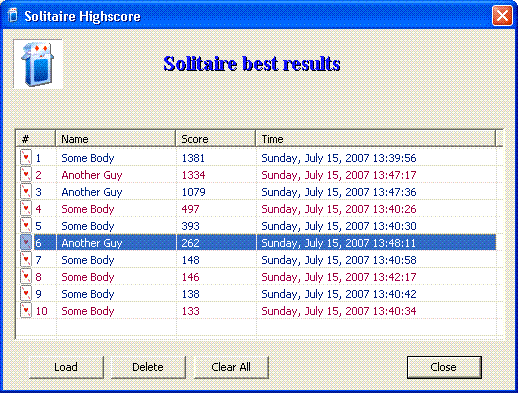
Task: Close the highscore dialog with Close button
Action: coord(444,367)
